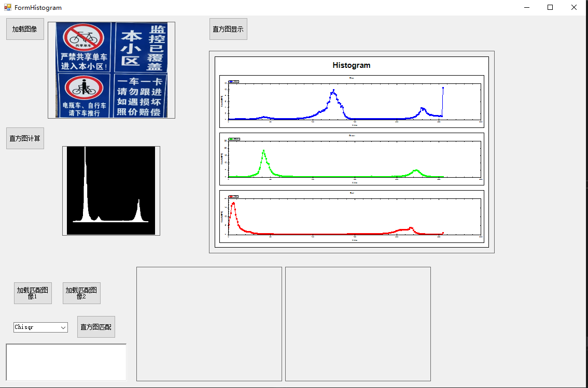This screenshot has width=588, height=388.
Task: Click the 加载匹配图像2 button
Action: click(x=81, y=293)
